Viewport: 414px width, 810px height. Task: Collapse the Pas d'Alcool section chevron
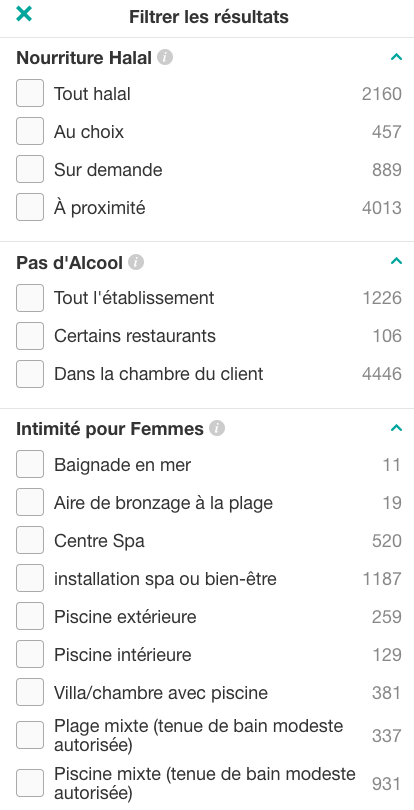396,260
